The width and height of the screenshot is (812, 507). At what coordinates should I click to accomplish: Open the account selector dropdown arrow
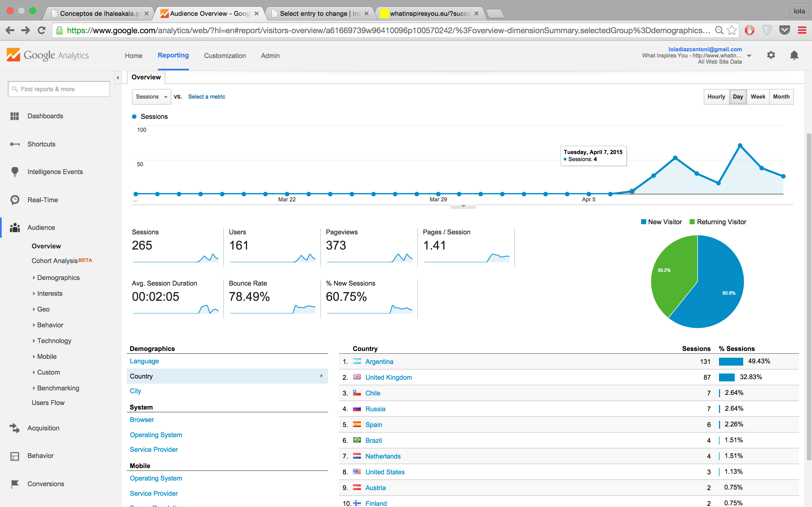coord(749,56)
